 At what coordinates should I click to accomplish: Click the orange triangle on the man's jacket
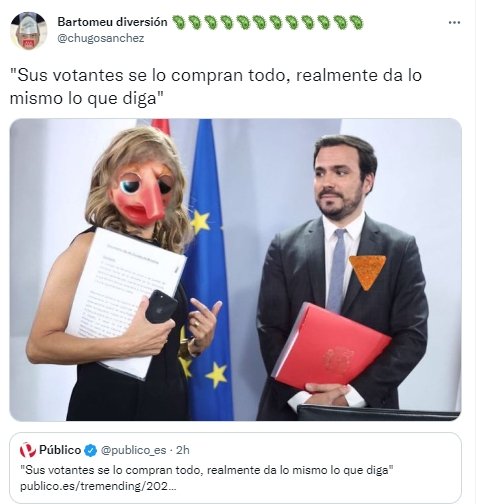coord(367,272)
